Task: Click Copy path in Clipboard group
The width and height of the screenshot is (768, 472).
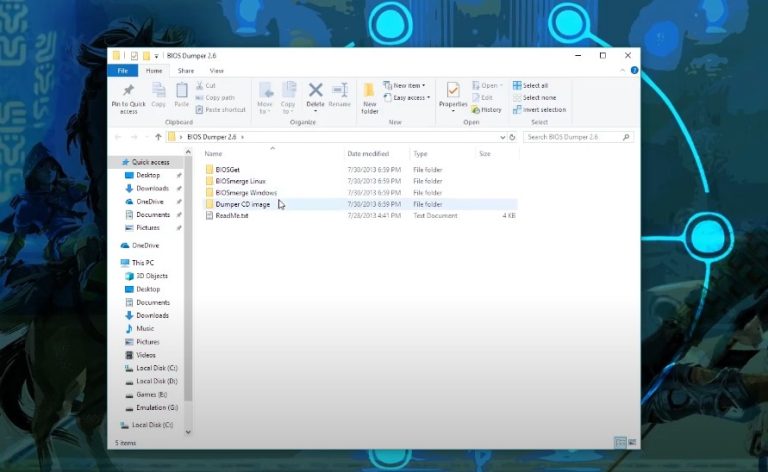Action: (x=215, y=97)
